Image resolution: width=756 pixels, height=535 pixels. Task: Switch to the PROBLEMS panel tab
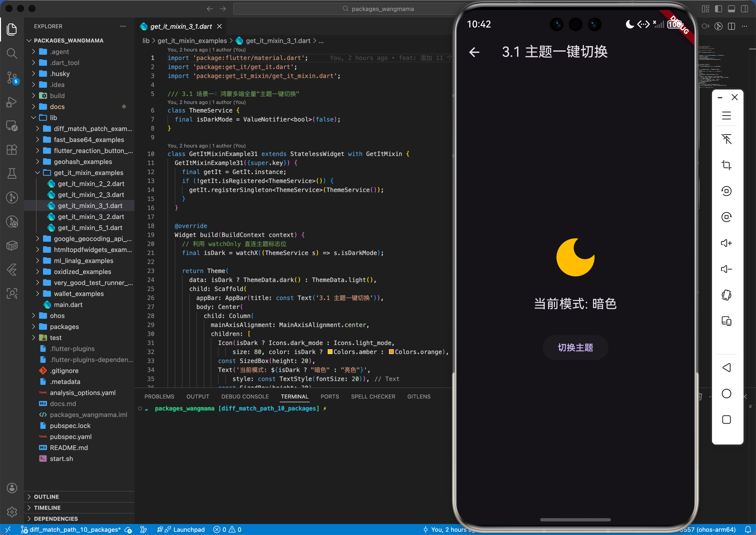point(159,396)
